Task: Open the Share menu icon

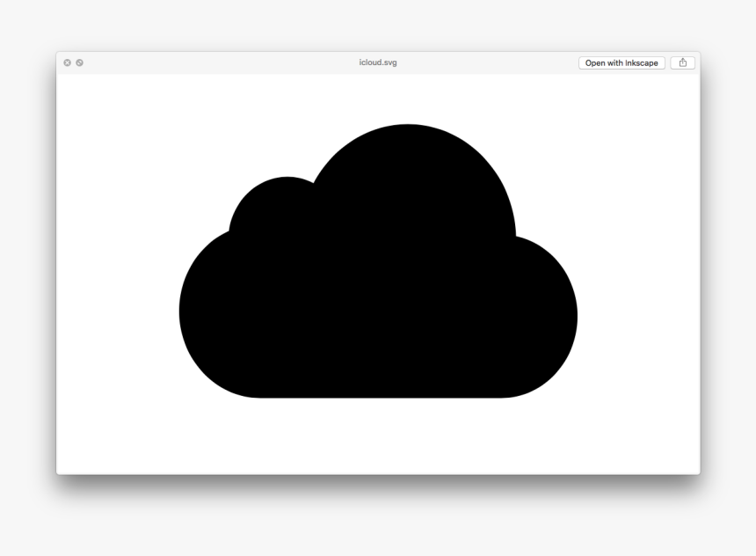Action: (683, 63)
